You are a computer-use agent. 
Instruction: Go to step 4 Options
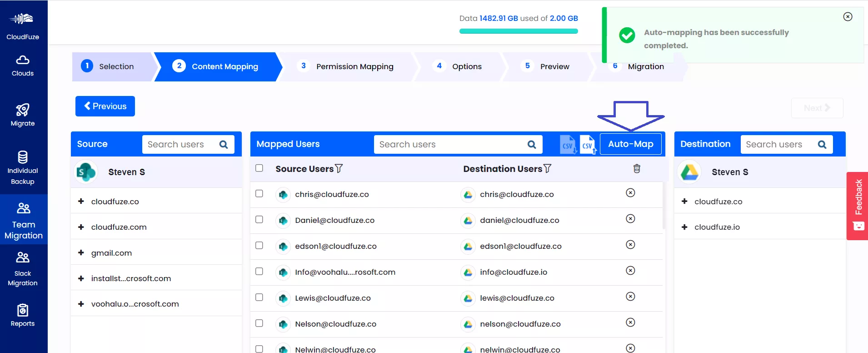pyautogui.click(x=459, y=66)
